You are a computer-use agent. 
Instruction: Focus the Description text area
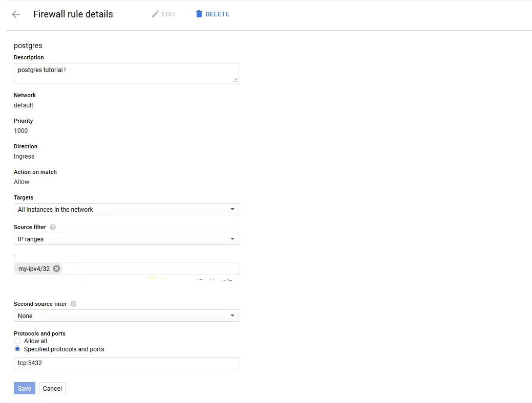[x=126, y=73]
